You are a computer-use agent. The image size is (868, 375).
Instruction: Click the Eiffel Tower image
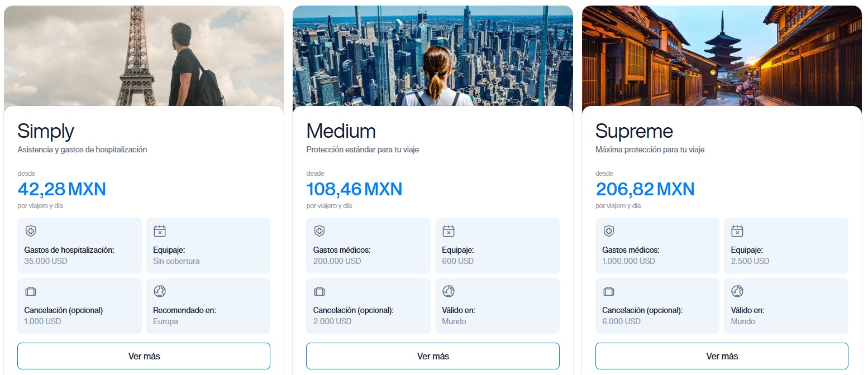144,56
